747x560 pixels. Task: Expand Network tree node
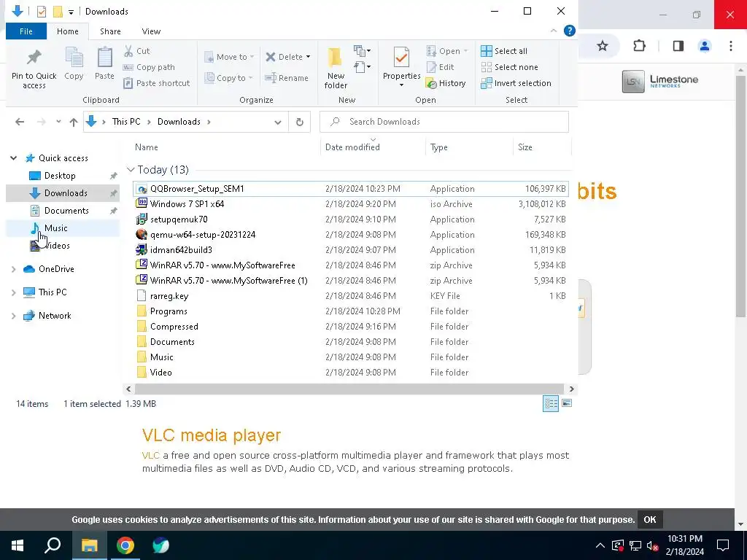(14, 316)
